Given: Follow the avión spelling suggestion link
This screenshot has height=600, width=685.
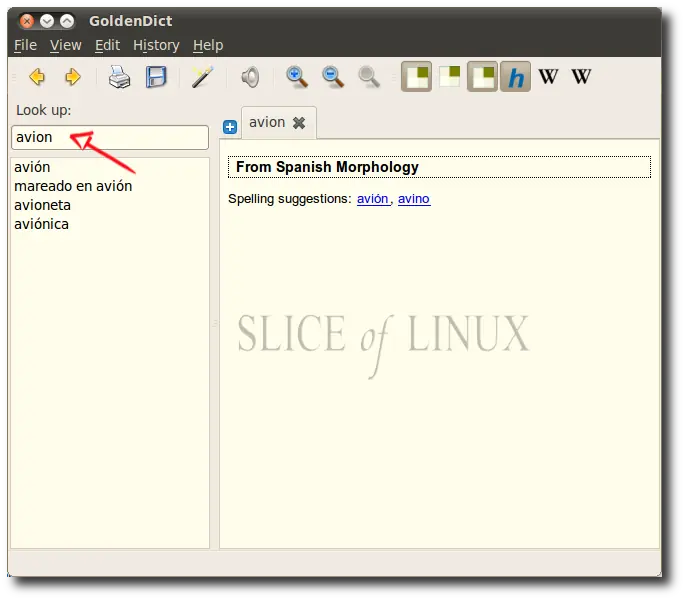Looking at the screenshot, I should coord(373,199).
